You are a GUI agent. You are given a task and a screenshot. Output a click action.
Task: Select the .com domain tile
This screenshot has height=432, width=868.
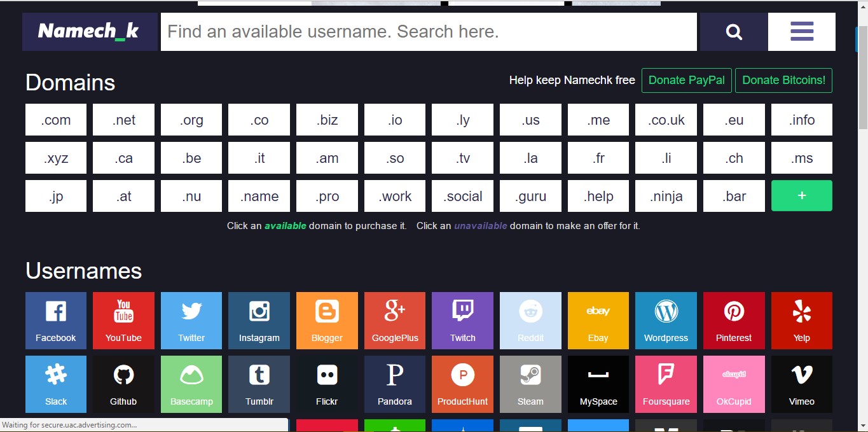click(x=56, y=120)
